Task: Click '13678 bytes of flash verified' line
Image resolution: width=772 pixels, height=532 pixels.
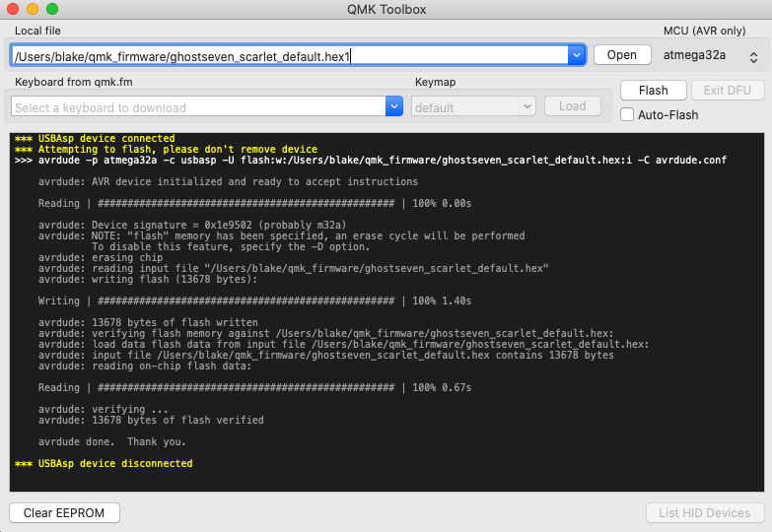Action: point(151,420)
